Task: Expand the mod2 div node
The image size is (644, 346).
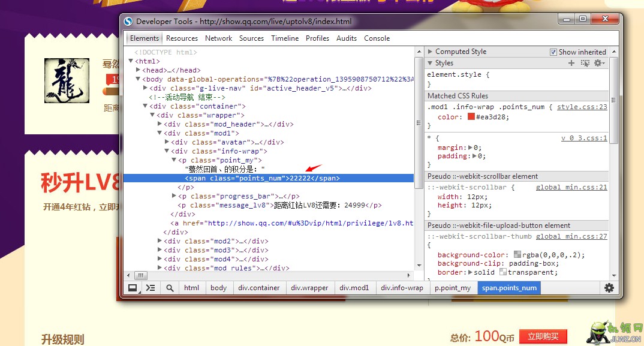Action: [160, 241]
